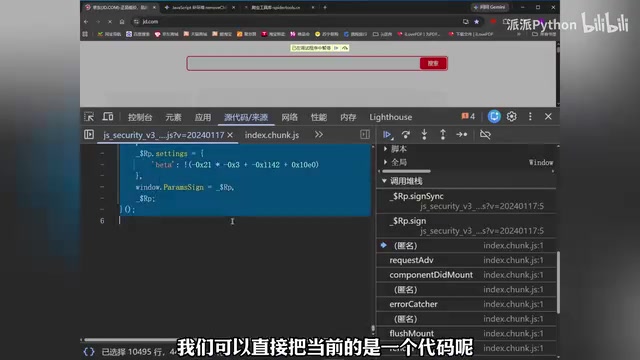Viewport: 640px width, 360px height.
Task: Select the js_security_v3 file tab
Action: 164,135
